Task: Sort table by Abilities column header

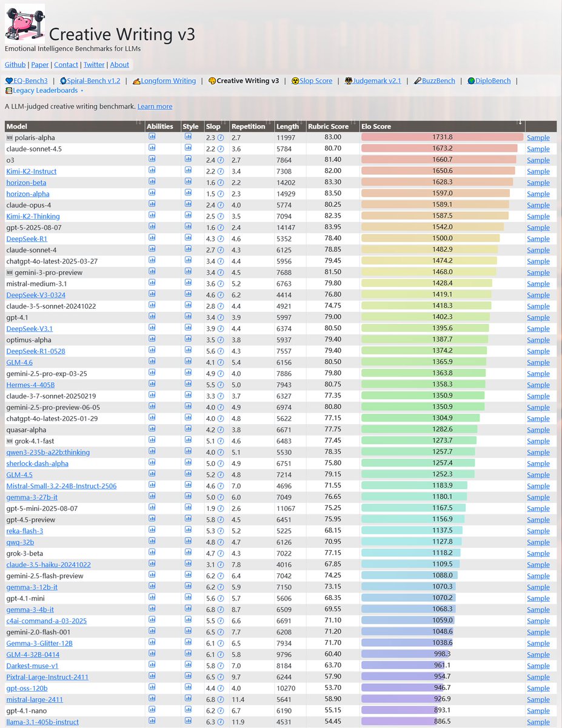Action: point(162,126)
